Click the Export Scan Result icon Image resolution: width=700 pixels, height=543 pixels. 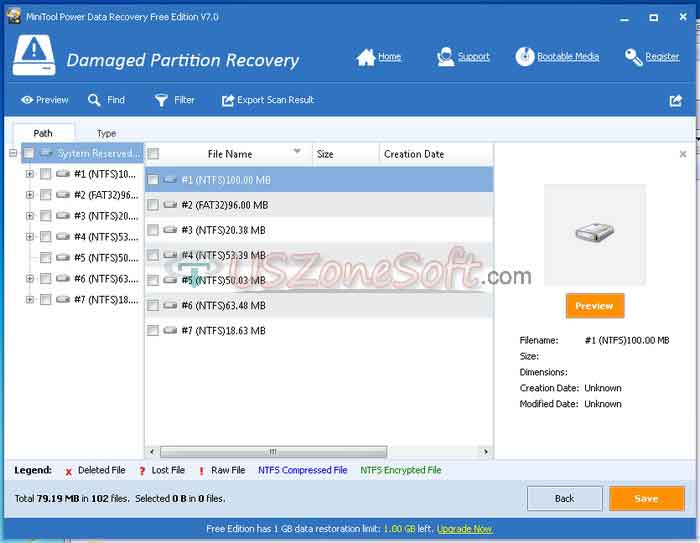pos(228,100)
